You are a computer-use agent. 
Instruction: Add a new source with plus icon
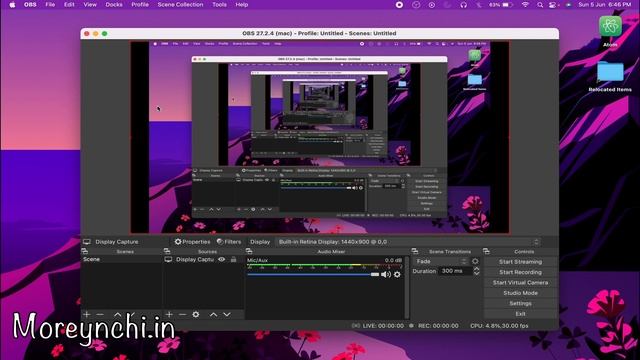coord(169,314)
